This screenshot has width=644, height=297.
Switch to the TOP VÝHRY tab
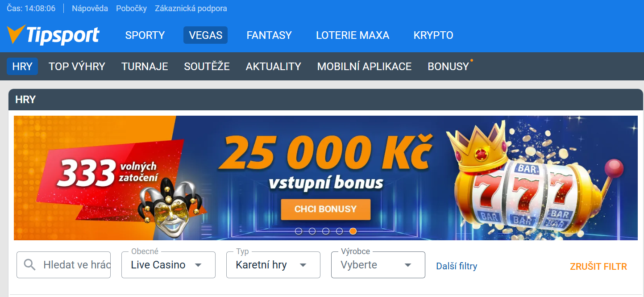(x=77, y=67)
